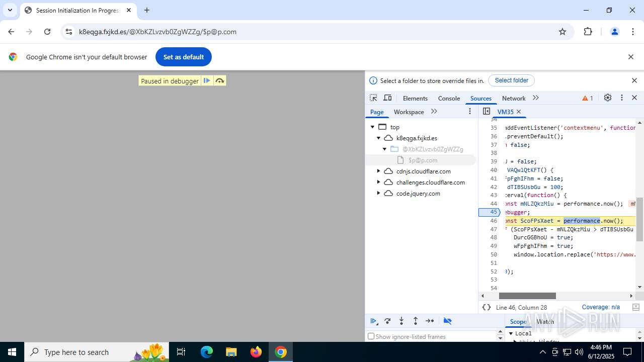Click the Step button in debugger toolbar

coord(430,321)
